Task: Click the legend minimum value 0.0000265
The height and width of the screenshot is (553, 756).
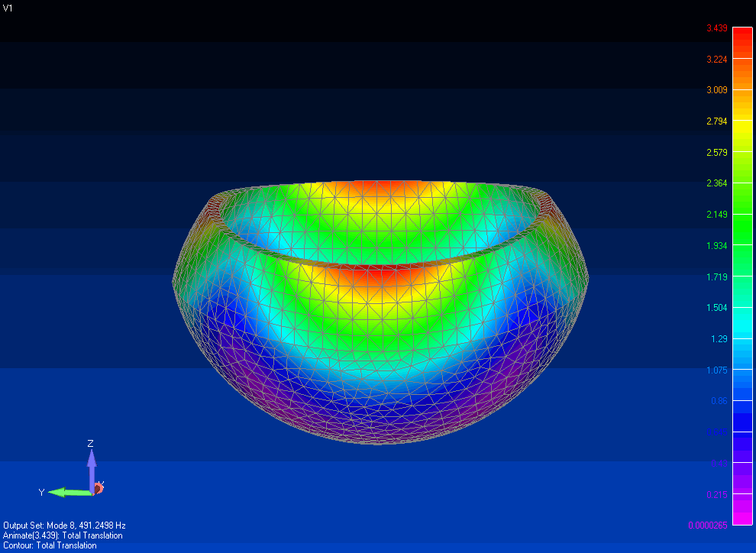Action: coord(708,526)
